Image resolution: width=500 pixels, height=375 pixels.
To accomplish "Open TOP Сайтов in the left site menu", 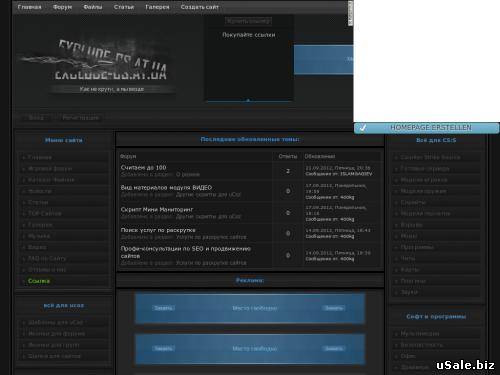I will pyautogui.click(x=45, y=214).
